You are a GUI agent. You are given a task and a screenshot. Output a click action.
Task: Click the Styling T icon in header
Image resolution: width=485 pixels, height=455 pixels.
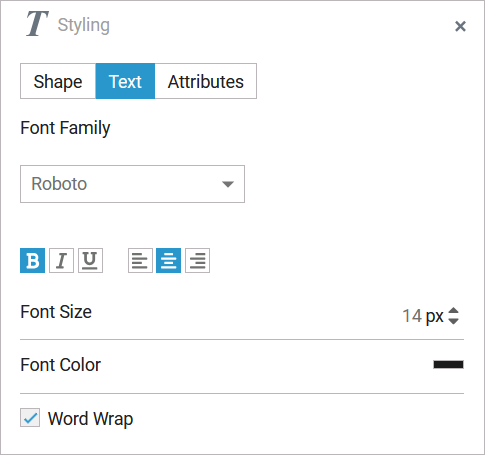tap(37, 23)
